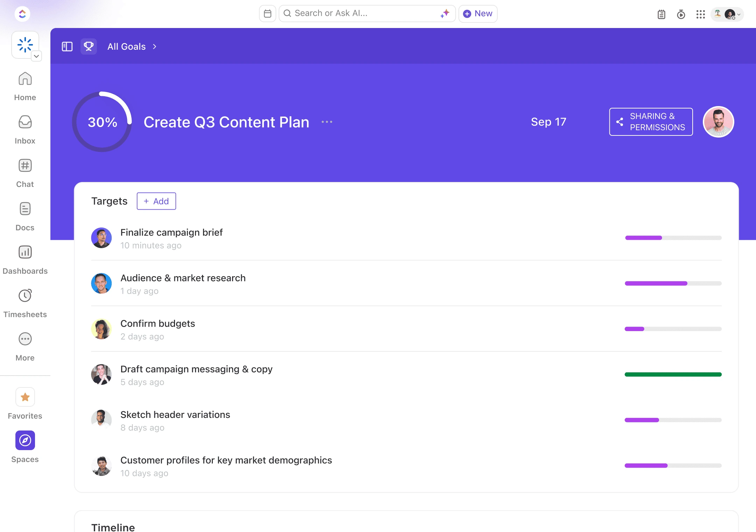The height and width of the screenshot is (532, 756).
Task: Select the Spaces compass icon
Action: tap(25, 440)
